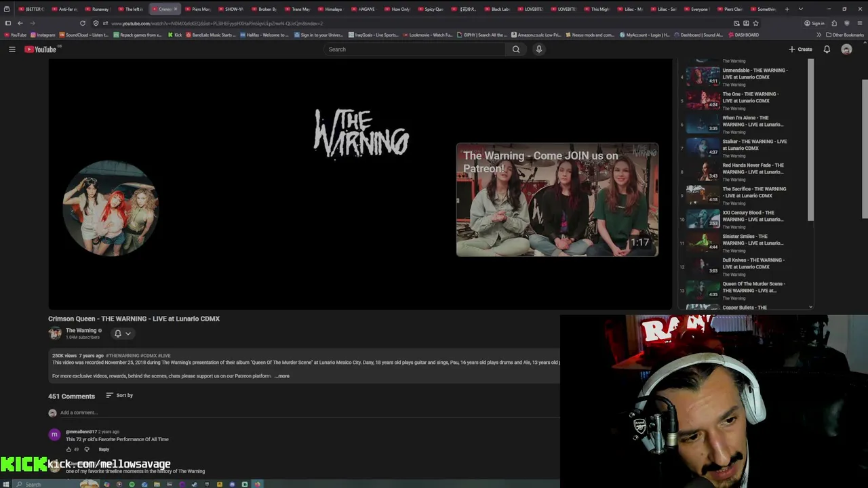Screen dimensions: 868x488
Task: Switch to the Runaway tab
Action: coord(97,9)
